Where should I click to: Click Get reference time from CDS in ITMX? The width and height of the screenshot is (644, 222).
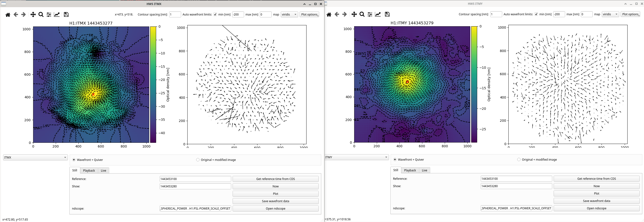tap(276, 179)
